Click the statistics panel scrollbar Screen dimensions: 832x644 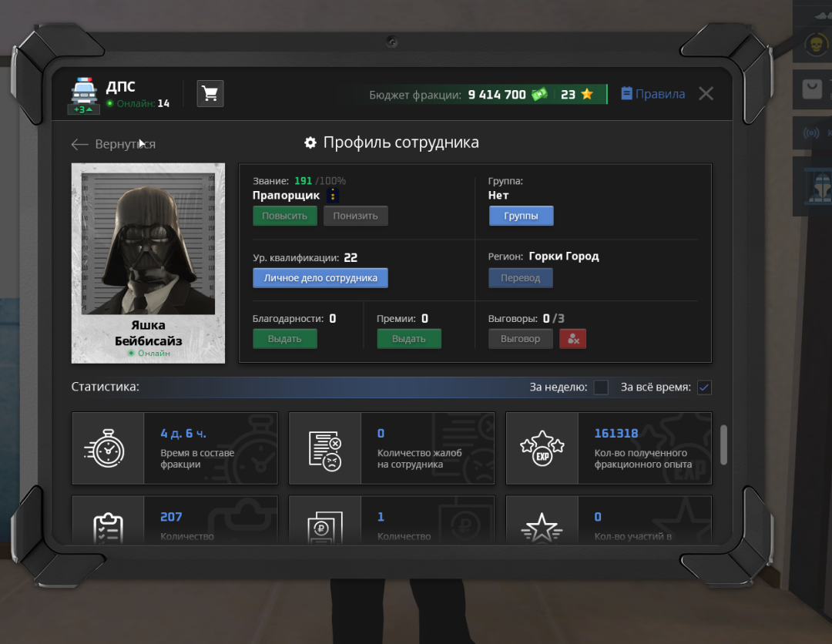[x=723, y=445]
